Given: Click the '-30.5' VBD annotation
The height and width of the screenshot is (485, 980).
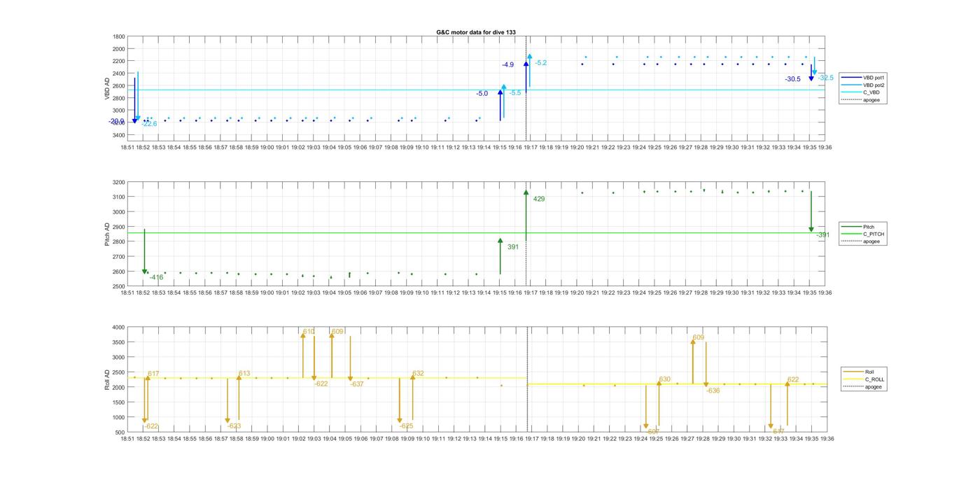Looking at the screenshot, I should point(792,79).
